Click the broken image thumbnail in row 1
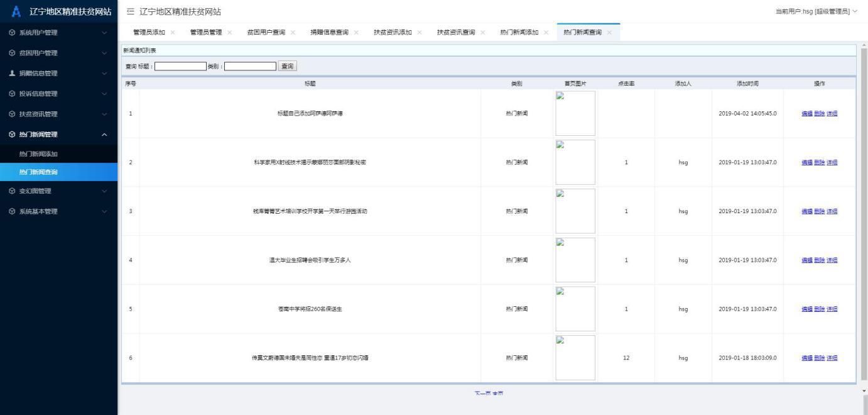The image size is (868, 415). click(x=575, y=114)
